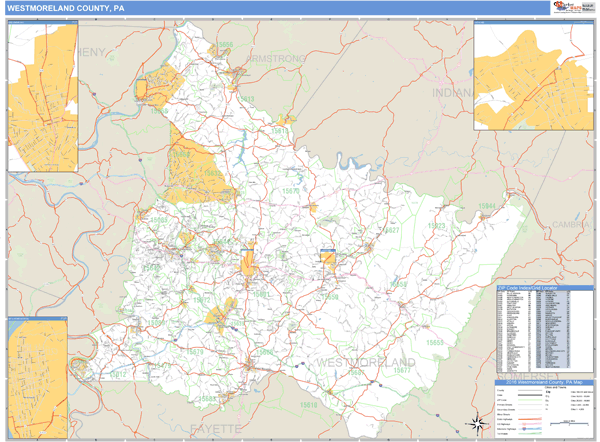The width and height of the screenshot is (600, 442).
Task: Click ZIP code label 15632
Action: click(213, 173)
